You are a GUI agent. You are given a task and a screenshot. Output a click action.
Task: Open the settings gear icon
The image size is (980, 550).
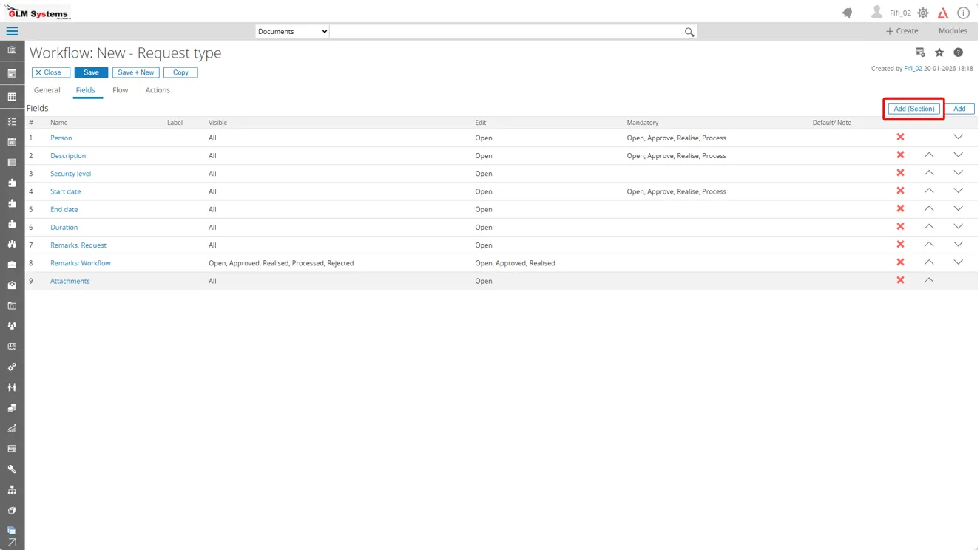click(x=923, y=13)
